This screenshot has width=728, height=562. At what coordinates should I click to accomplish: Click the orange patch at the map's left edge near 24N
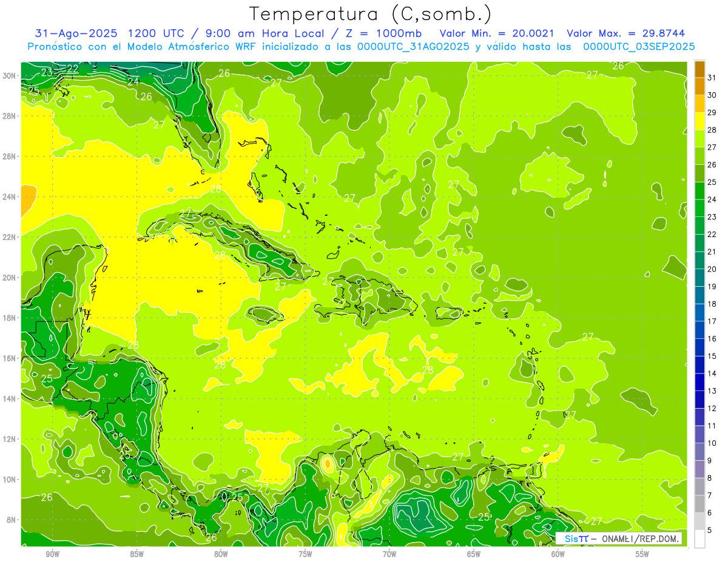[27, 201]
